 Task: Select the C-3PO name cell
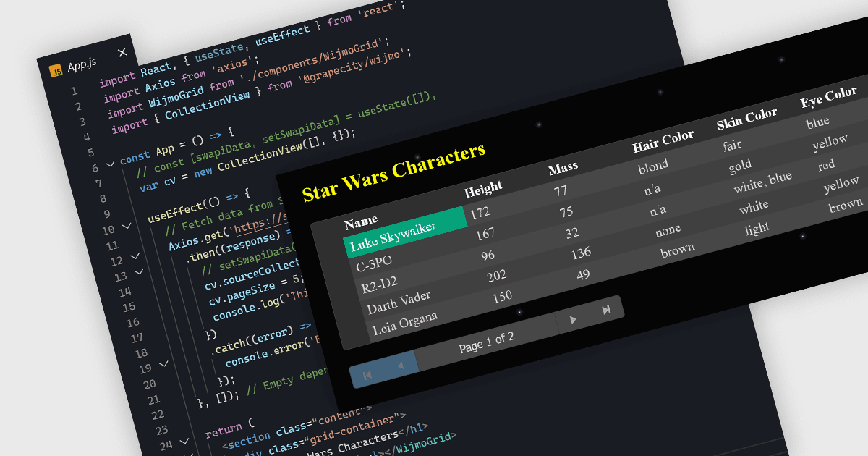tap(373, 264)
